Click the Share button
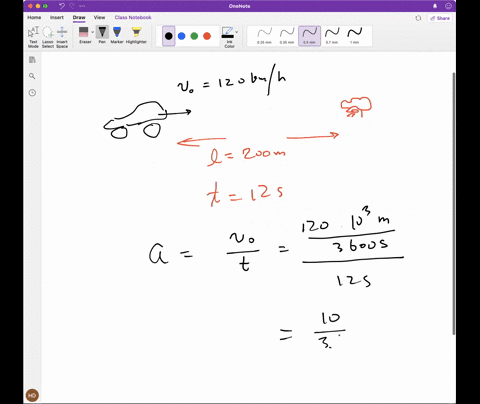 [440, 18]
